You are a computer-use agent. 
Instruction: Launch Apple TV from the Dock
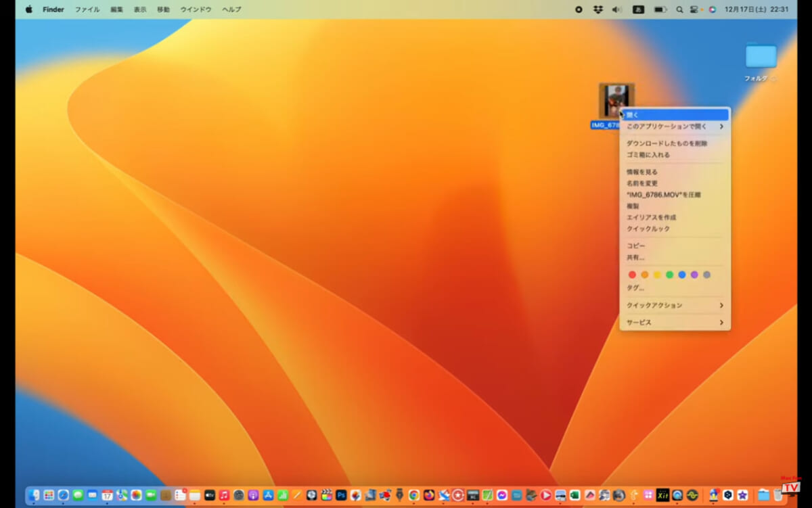click(210, 495)
